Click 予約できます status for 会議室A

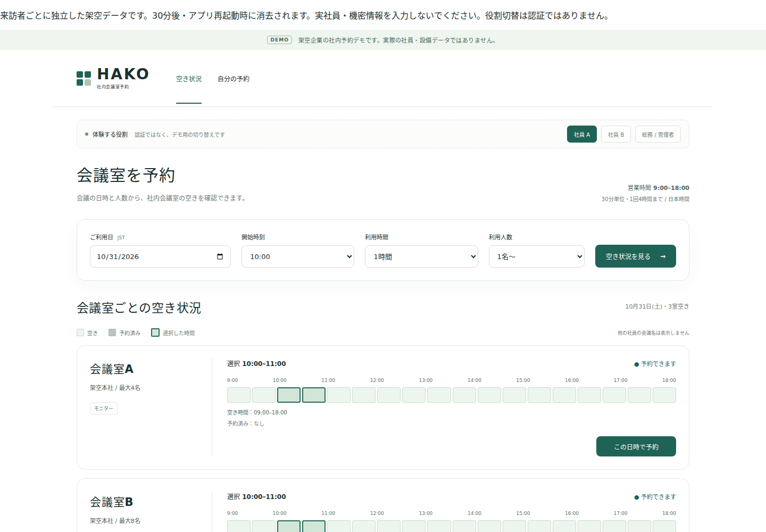pos(655,364)
